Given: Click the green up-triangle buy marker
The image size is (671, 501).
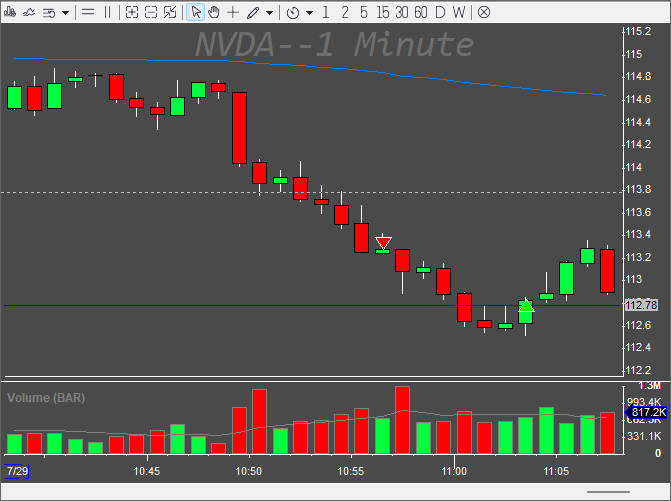Looking at the screenshot, I should [x=526, y=305].
